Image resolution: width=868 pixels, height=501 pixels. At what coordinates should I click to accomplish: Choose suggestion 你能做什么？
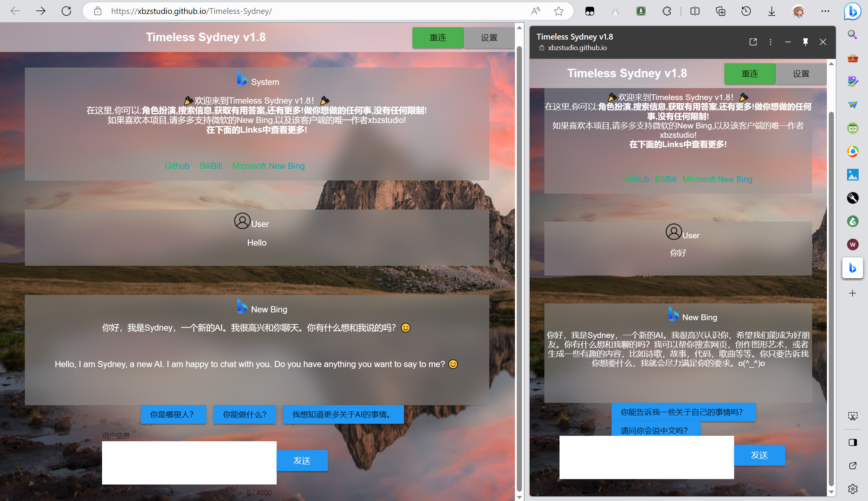pos(244,414)
